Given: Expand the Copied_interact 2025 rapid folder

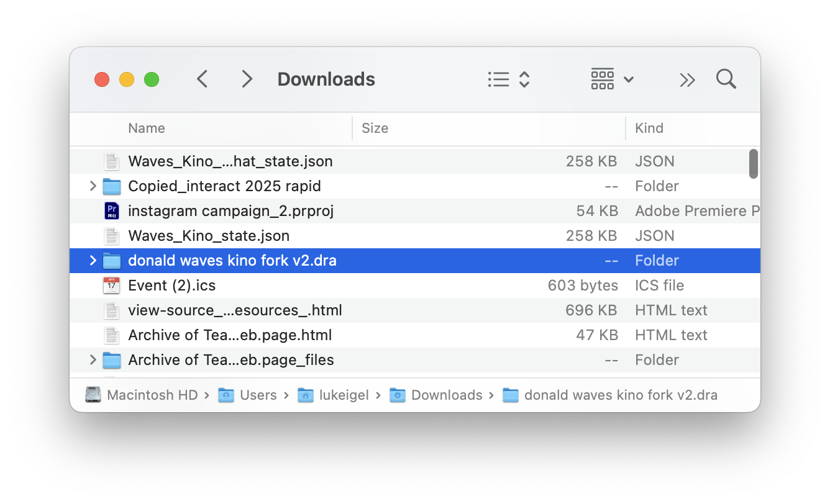Looking at the screenshot, I should 92,186.
